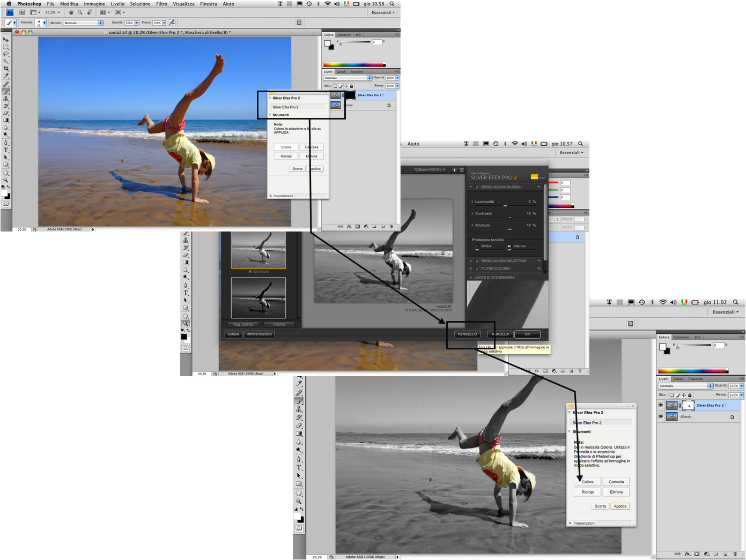This screenshot has width=746, height=560.
Task: Toggle the Regolazioni Globali checkbox
Action: pyautogui.click(x=477, y=187)
